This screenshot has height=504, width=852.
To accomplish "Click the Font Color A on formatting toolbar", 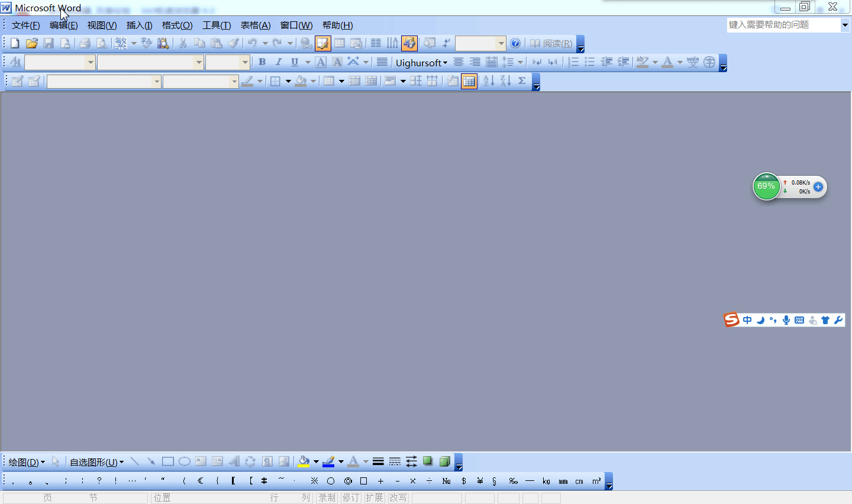I will (667, 62).
